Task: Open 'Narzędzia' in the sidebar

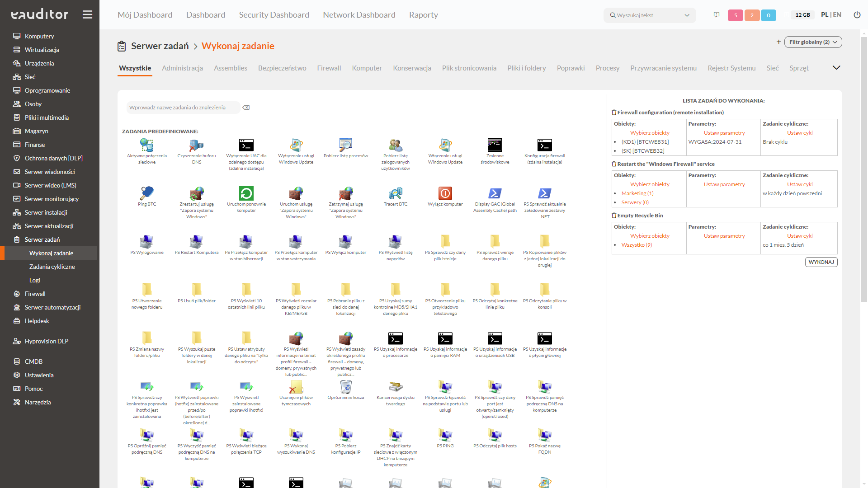Action: point(38,402)
